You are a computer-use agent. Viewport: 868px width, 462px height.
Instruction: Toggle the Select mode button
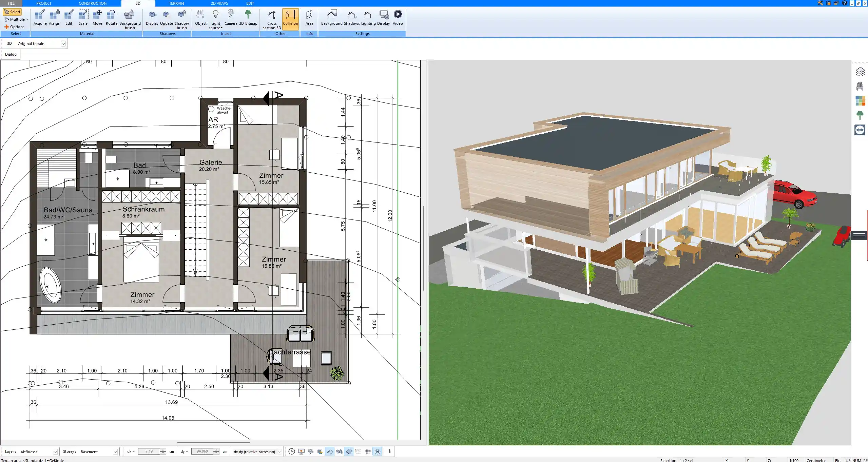(x=12, y=12)
